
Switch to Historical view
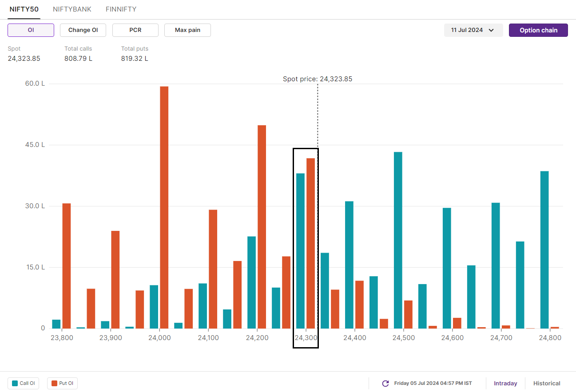coord(547,383)
